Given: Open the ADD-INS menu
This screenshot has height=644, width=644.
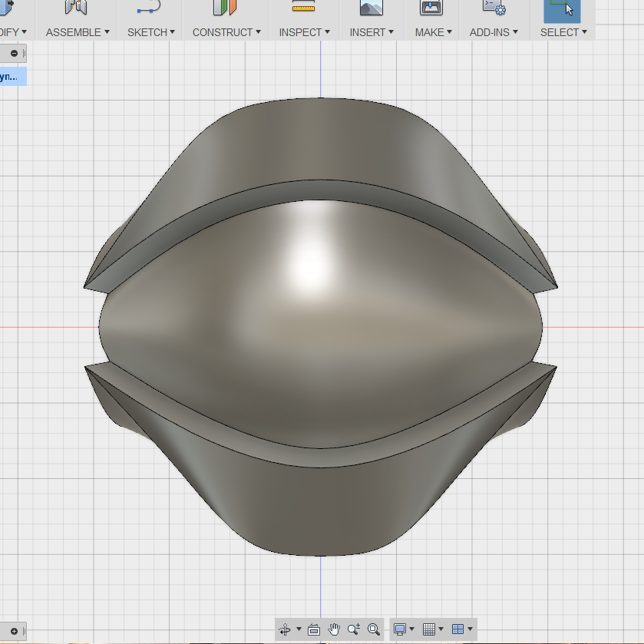Looking at the screenshot, I should (494, 32).
